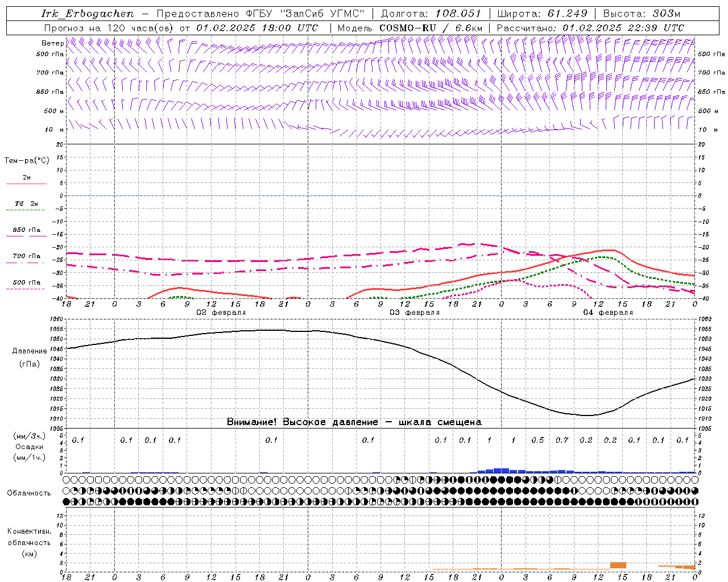Select the Давление pressure panel label
Viewport: 728px width, 582px height.
click(x=30, y=351)
